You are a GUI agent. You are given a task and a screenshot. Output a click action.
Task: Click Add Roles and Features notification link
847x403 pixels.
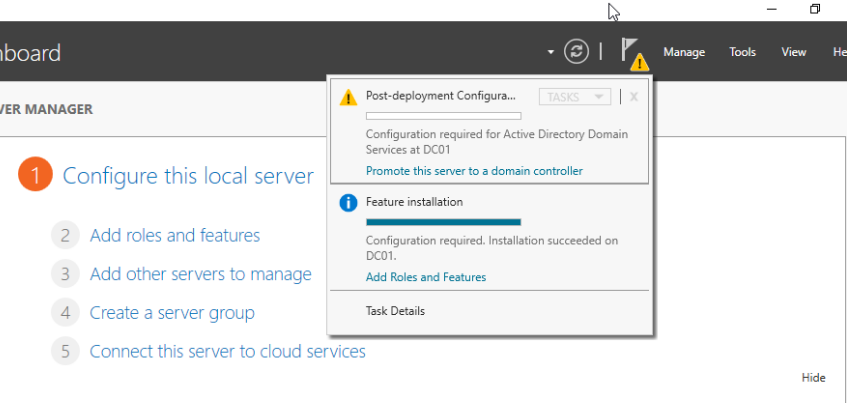click(426, 277)
